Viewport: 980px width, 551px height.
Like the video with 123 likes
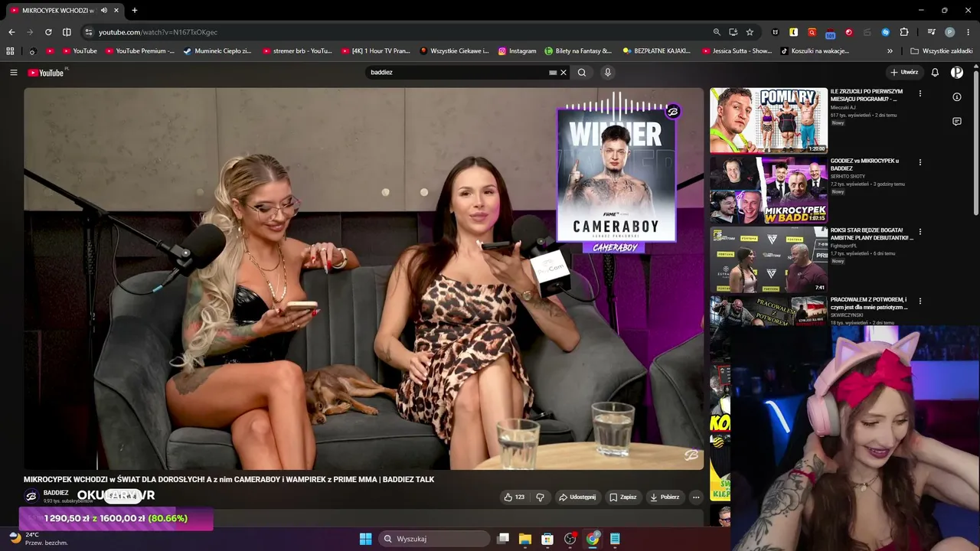(x=514, y=497)
